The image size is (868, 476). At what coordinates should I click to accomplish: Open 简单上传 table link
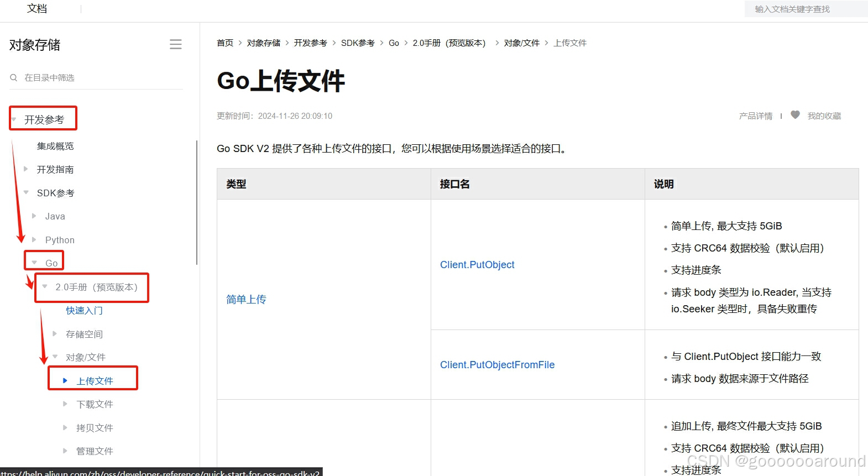pyautogui.click(x=246, y=299)
